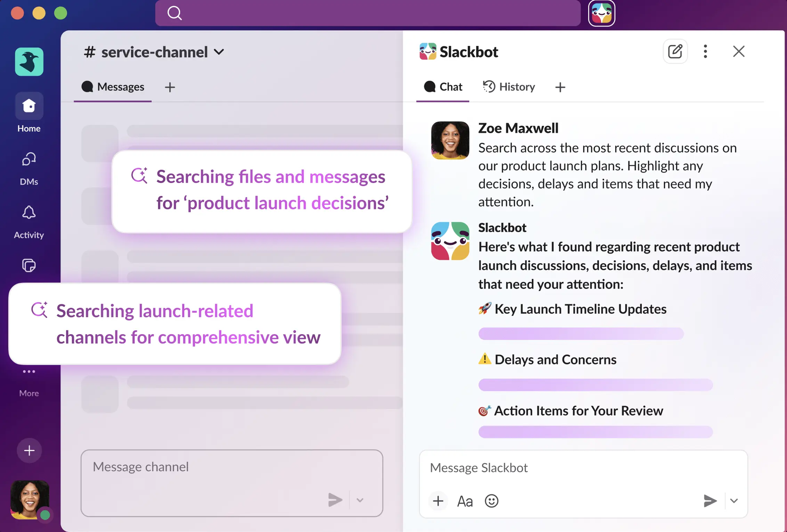This screenshot has height=532, width=787.
Task: Click Zoe Maxwell's avatar in chat
Action: tap(450, 140)
